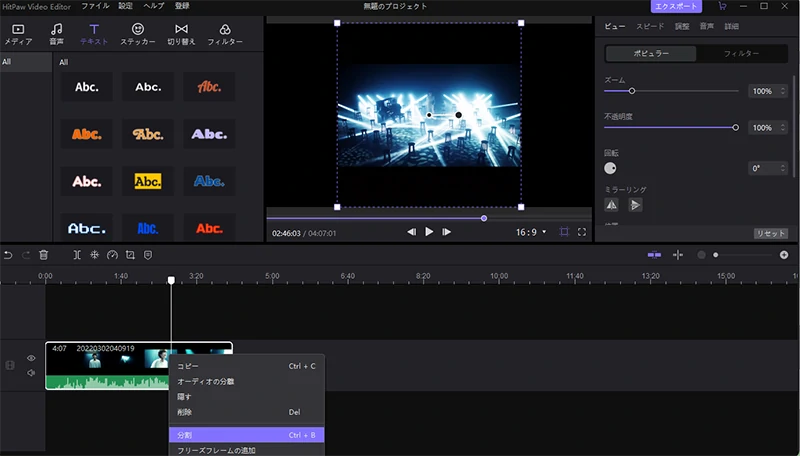
Task: Click the trash delete icon
Action: tap(43, 255)
